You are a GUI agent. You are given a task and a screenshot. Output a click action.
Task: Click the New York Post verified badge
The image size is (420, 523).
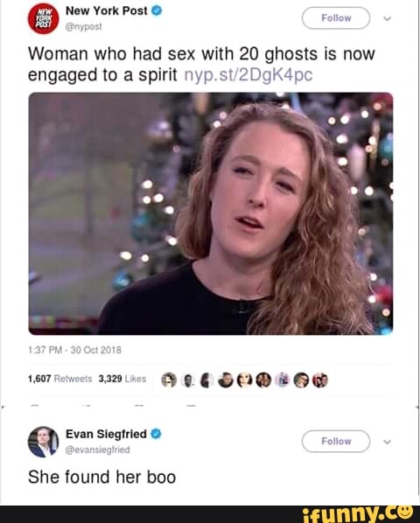157,10
